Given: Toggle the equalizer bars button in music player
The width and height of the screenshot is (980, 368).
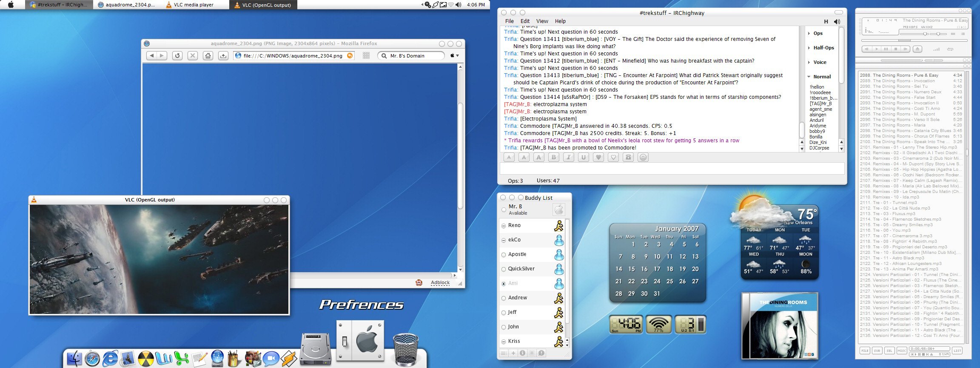Looking at the screenshot, I should (x=953, y=34).
